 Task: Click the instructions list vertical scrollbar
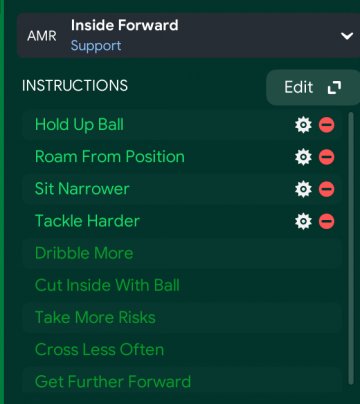point(350,248)
